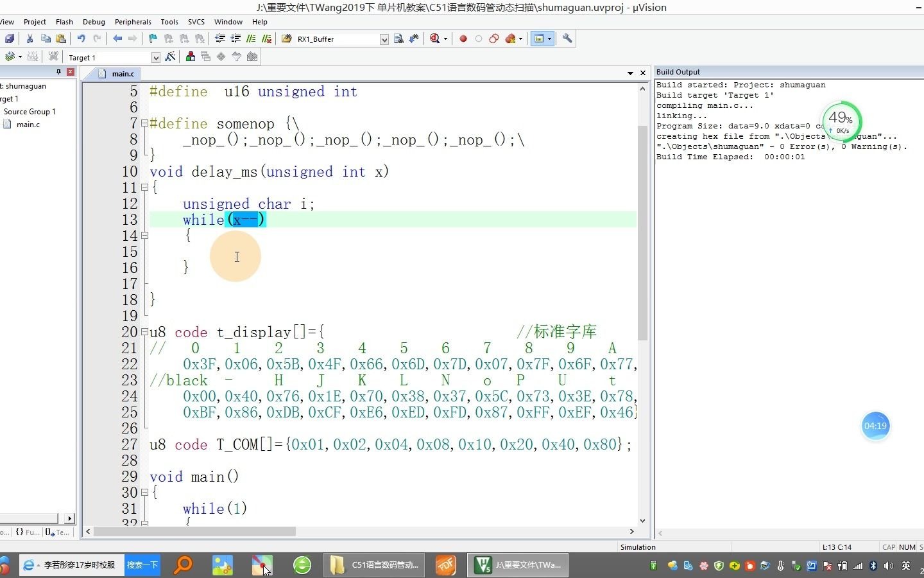Open the Peripherals menu
Image resolution: width=924 pixels, height=578 pixels.
pyautogui.click(x=133, y=22)
